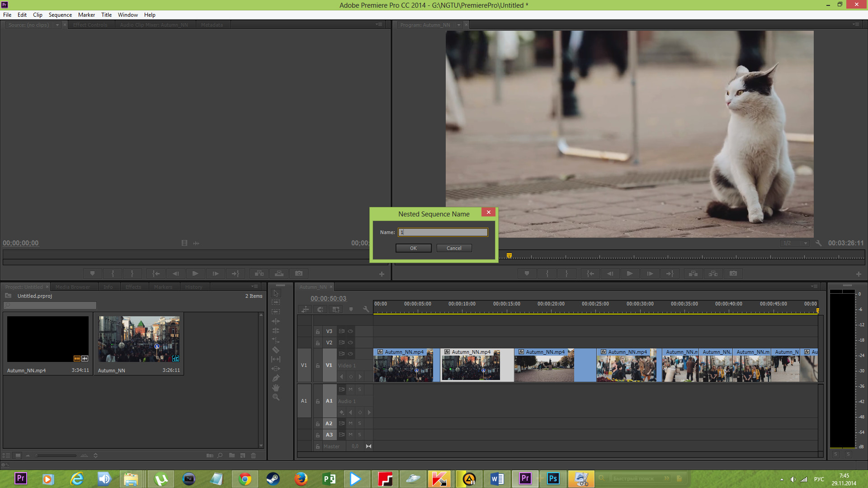The height and width of the screenshot is (488, 868).
Task: Switch to Media Browser tab
Action: coord(73,287)
